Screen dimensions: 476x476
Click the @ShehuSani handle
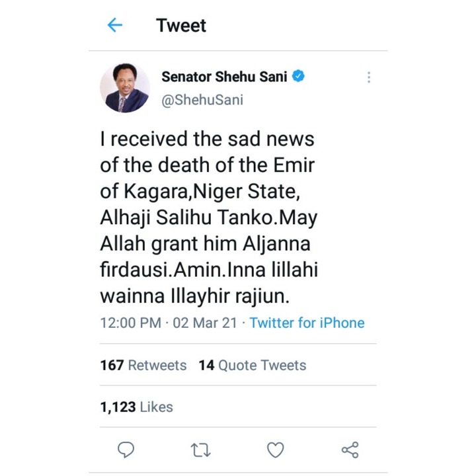(x=202, y=100)
